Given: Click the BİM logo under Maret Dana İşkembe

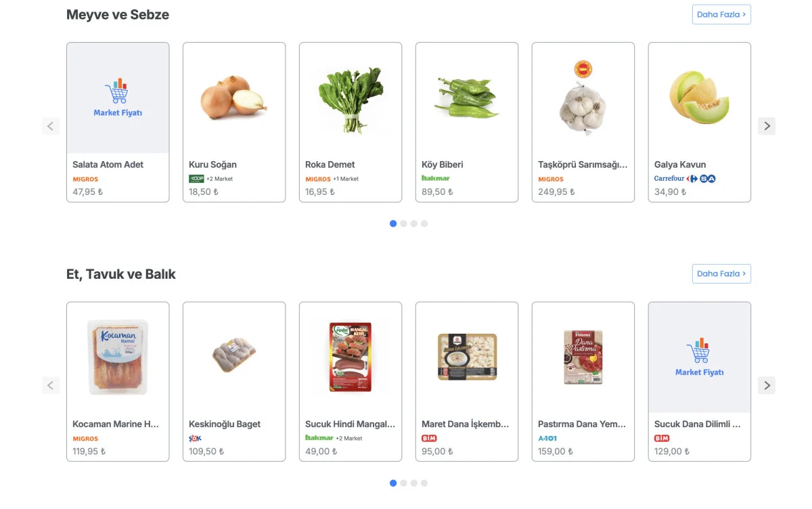Looking at the screenshot, I should point(429,439).
